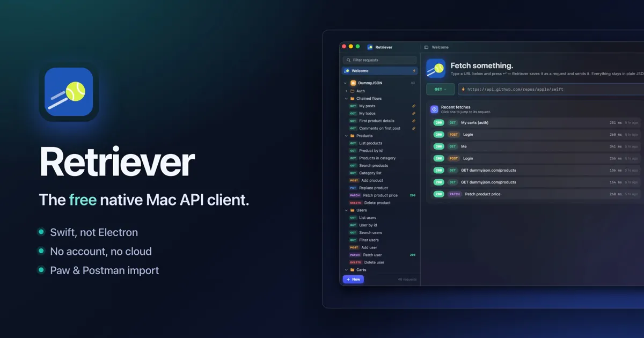Select the Delete user request
Image resolution: width=644 pixels, height=338 pixels.
(379, 262)
